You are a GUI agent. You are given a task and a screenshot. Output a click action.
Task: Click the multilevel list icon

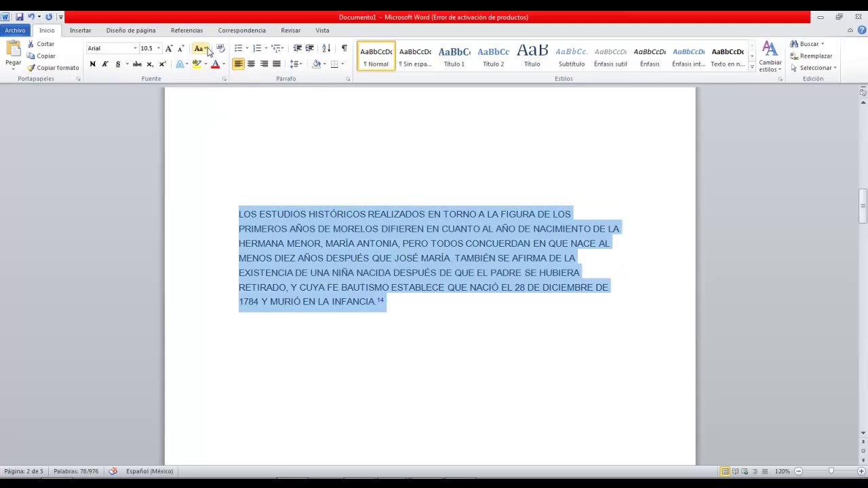tap(276, 48)
